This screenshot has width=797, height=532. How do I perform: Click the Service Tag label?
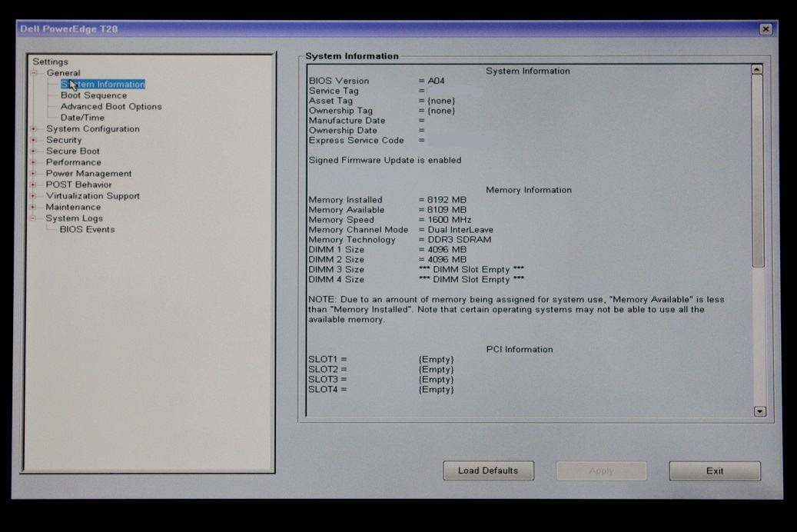pyautogui.click(x=334, y=91)
